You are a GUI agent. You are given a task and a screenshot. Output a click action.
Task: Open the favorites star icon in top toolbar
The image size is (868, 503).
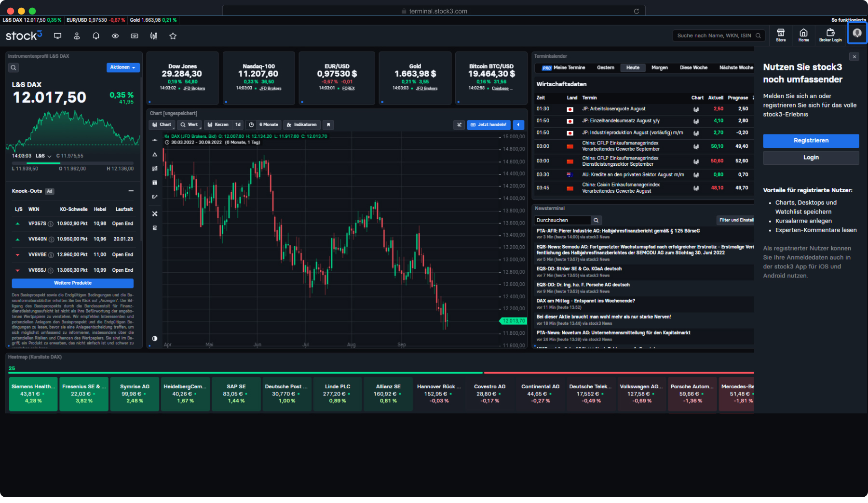click(x=173, y=36)
